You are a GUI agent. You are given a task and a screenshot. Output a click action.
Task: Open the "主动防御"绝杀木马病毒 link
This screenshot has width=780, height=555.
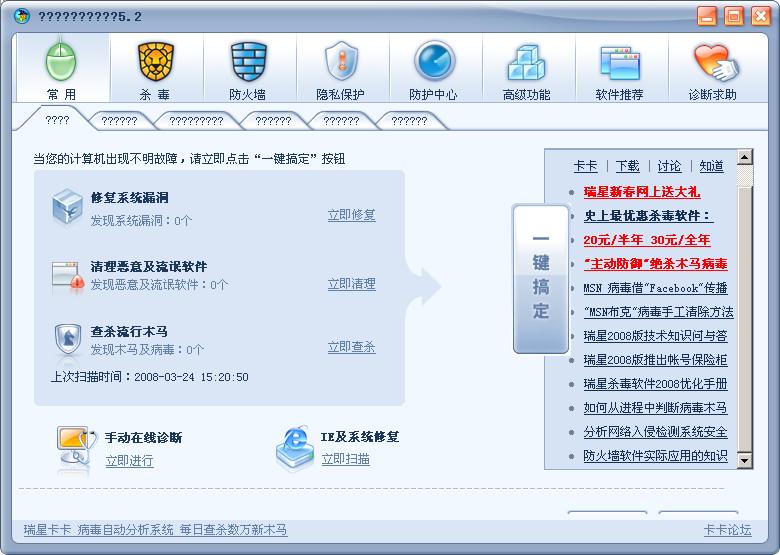[656, 264]
